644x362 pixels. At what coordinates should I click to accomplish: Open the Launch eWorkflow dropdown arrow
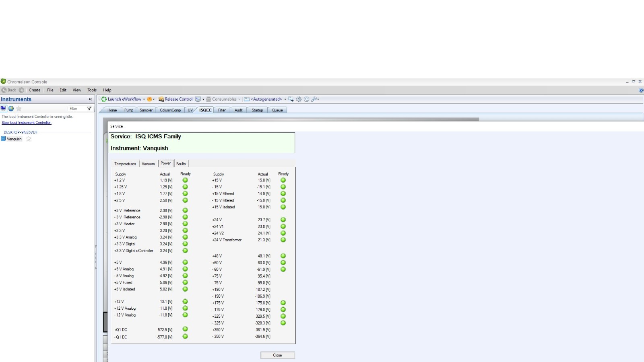(x=144, y=99)
